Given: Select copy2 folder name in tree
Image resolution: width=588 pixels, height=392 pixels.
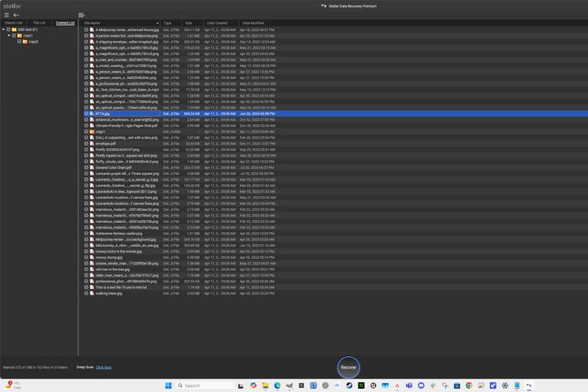Looking at the screenshot, I should [x=33, y=42].
